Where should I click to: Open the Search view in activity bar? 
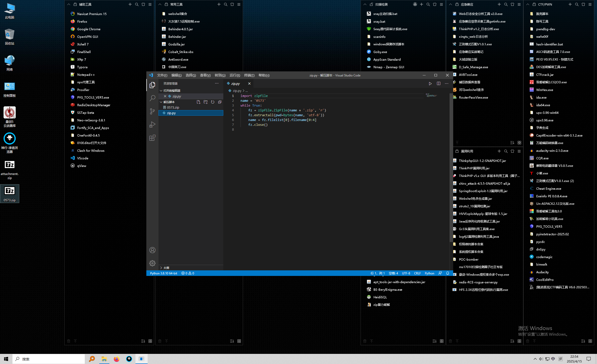152,98
